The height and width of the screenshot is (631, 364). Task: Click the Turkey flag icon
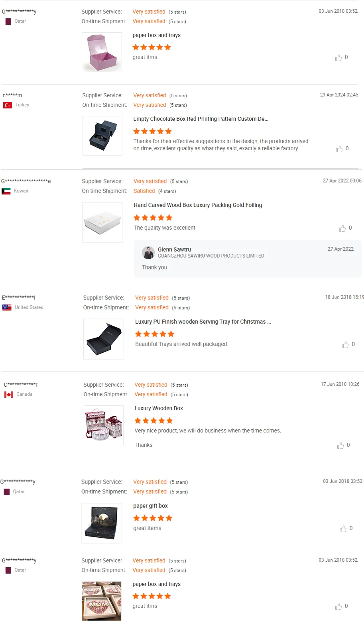[8, 105]
